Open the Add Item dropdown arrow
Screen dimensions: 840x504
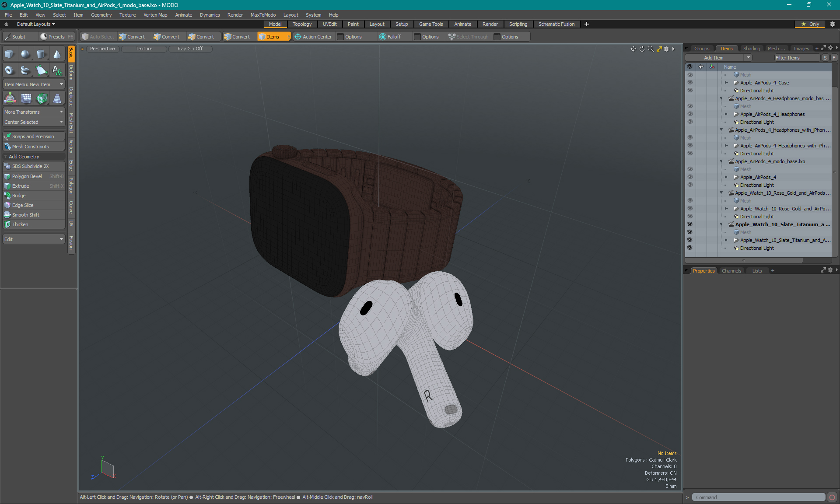point(748,58)
